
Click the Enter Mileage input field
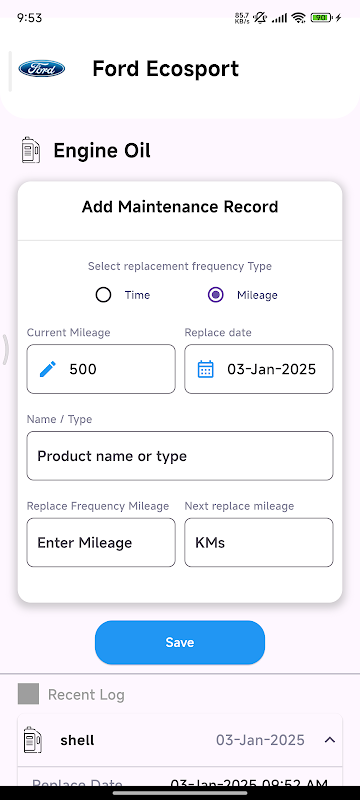[x=101, y=542]
